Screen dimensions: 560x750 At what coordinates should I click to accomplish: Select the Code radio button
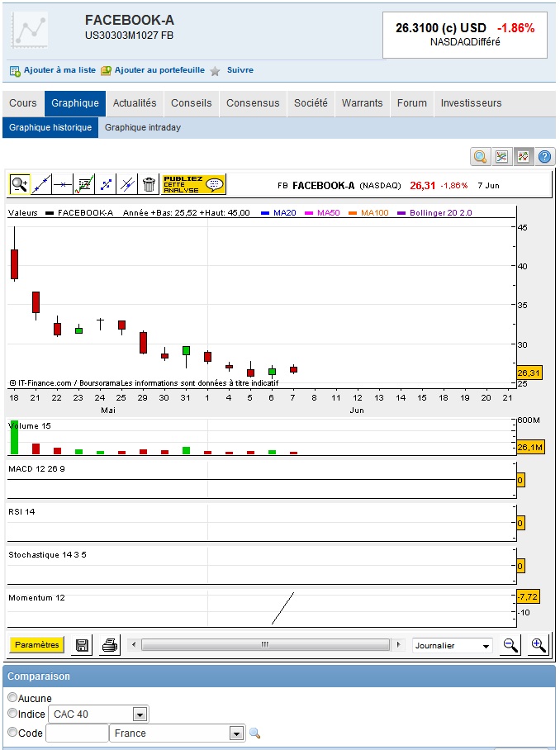click(x=12, y=733)
